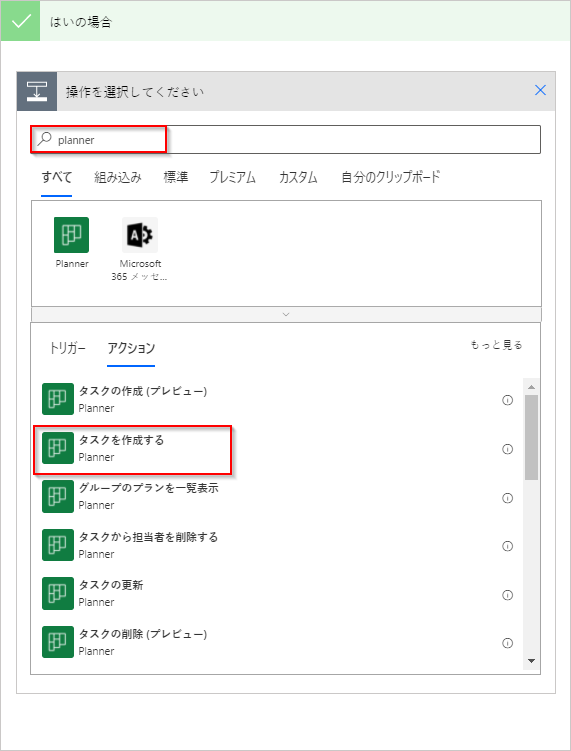
Task: Switch to the トリガー tab
Action: point(68,348)
